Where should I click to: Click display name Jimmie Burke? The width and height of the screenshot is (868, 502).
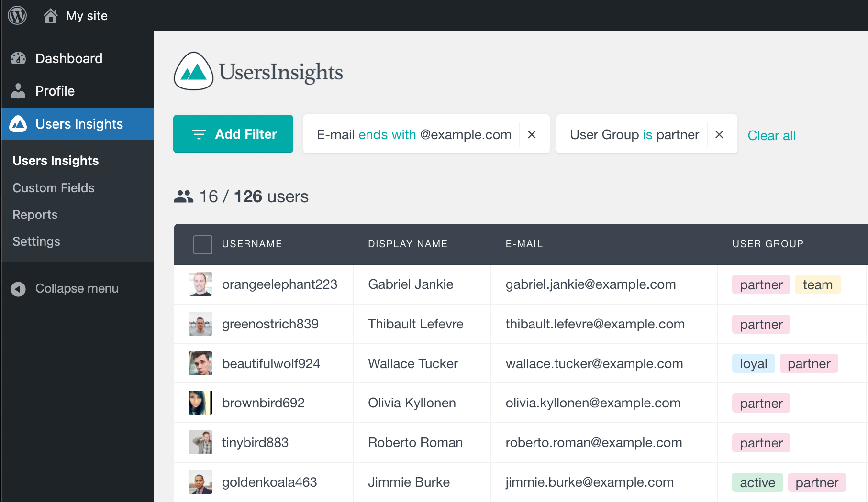pos(409,482)
